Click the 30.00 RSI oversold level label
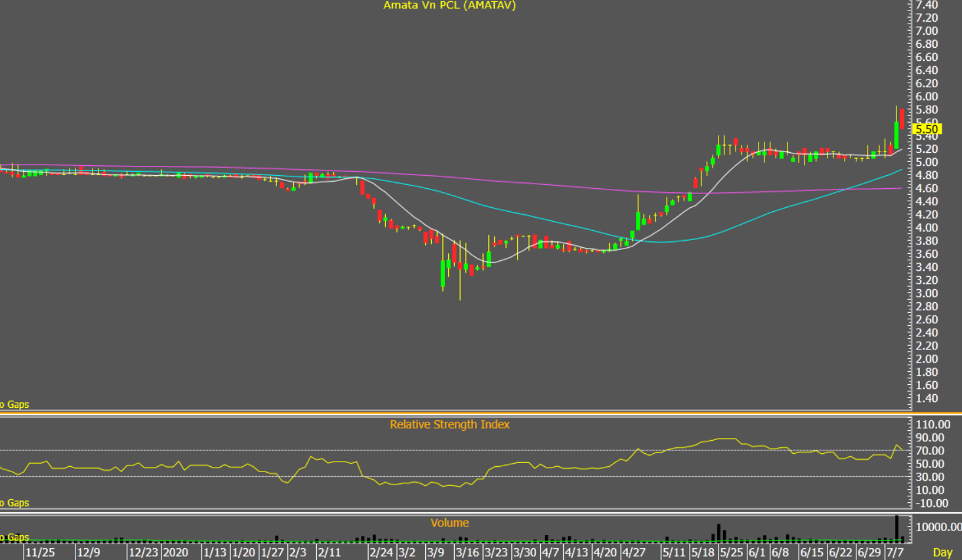Image resolution: width=962 pixels, height=560 pixels. (x=930, y=477)
